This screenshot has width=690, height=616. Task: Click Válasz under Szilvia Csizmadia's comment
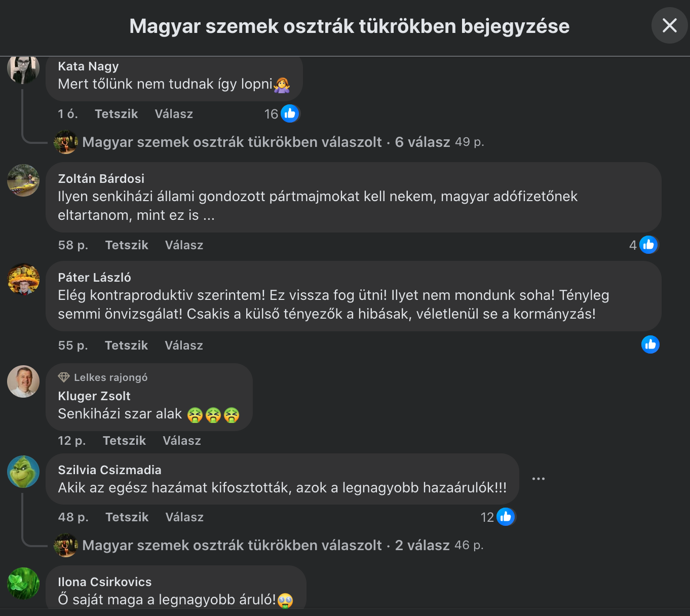(184, 517)
